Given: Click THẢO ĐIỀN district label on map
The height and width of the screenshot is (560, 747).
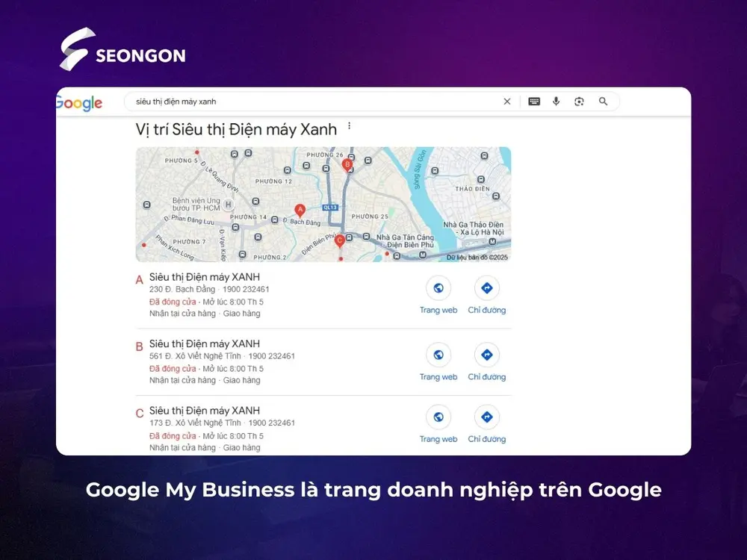Looking at the screenshot, I should pyautogui.click(x=472, y=189).
